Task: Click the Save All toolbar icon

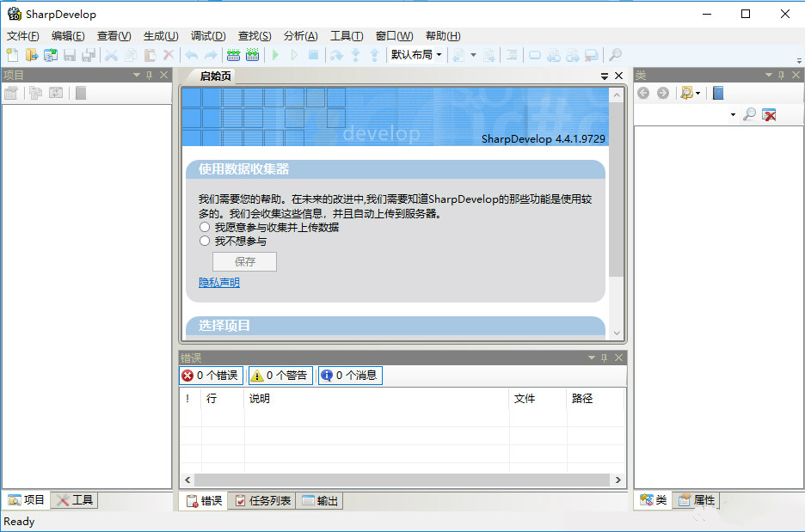Action: click(x=87, y=54)
